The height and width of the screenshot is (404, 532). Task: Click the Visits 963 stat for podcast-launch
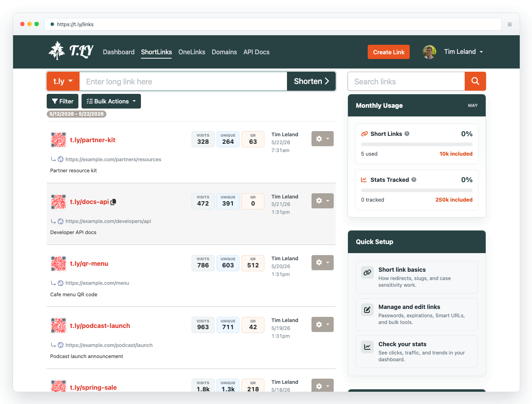click(x=203, y=325)
